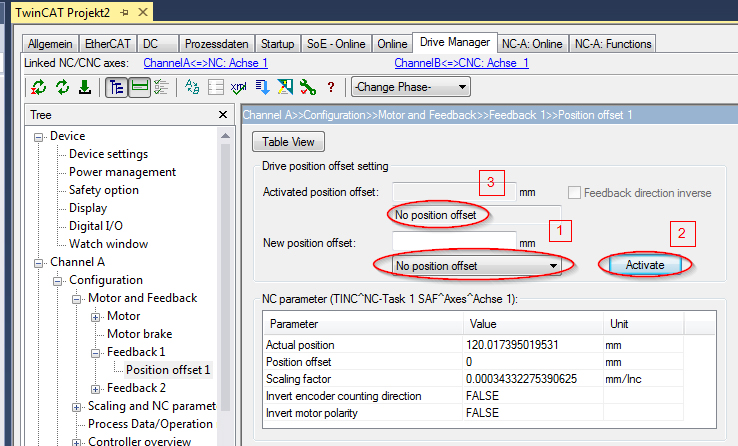This screenshot has height=446, width=738.
Task: Switch to the SoE - Online tab
Action: (x=336, y=44)
